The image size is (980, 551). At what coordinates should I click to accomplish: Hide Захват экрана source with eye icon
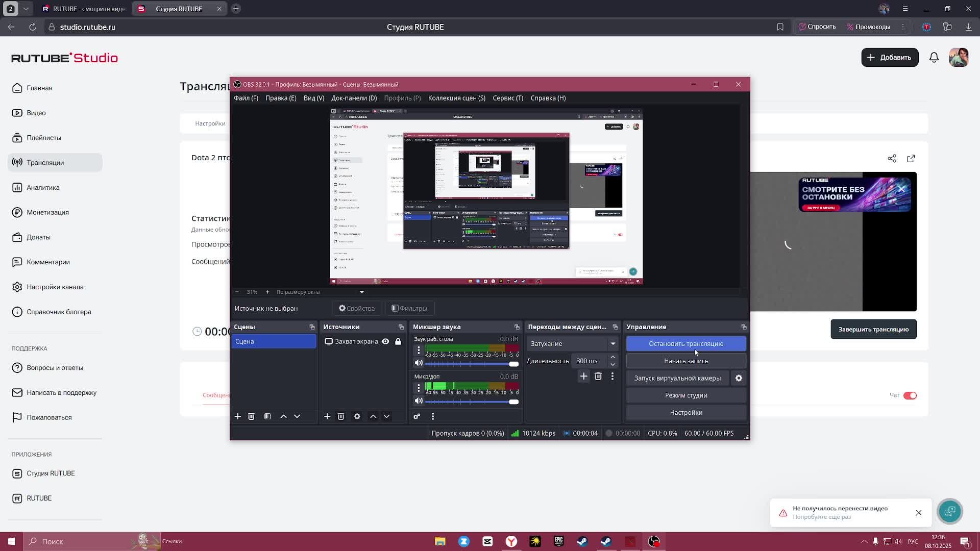click(385, 341)
